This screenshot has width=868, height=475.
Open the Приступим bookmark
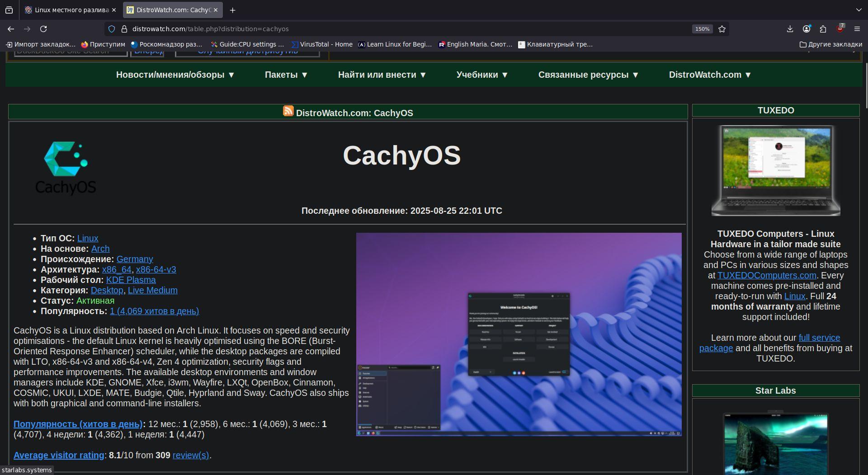[103, 44]
